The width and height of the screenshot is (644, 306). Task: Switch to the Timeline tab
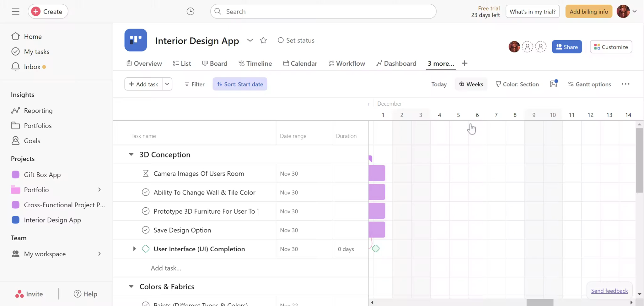click(x=255, y=63)
